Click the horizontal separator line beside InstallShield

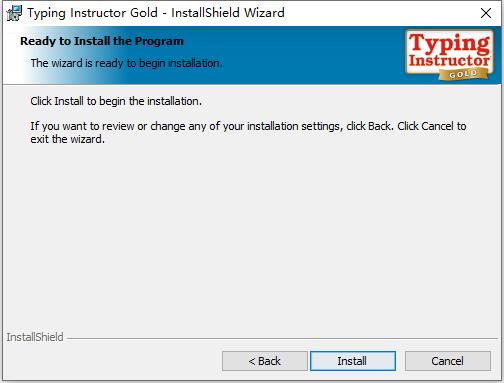(x=282, y=339)
